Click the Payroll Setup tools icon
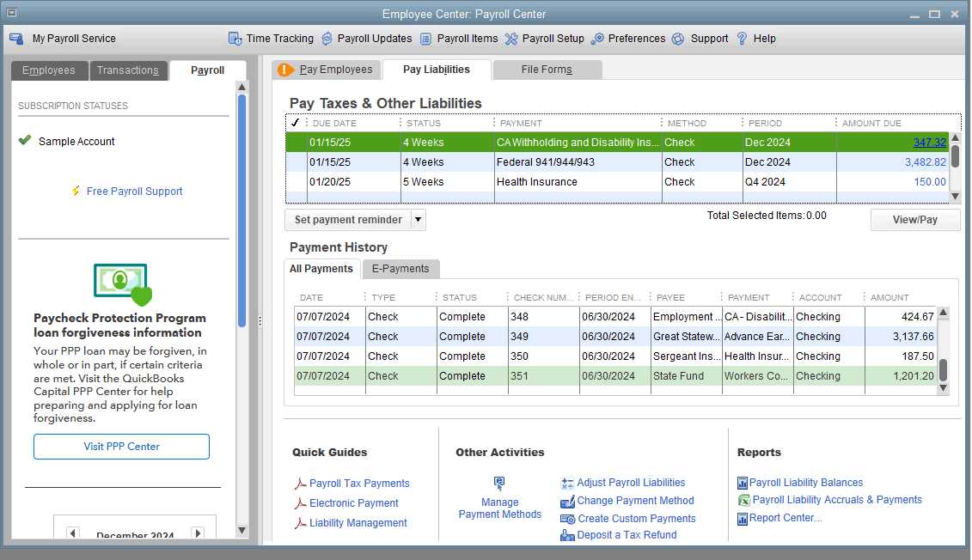Image resolution: width=972 pixels, height=560 pixels. pyautogui.click(x=511, y=39)
